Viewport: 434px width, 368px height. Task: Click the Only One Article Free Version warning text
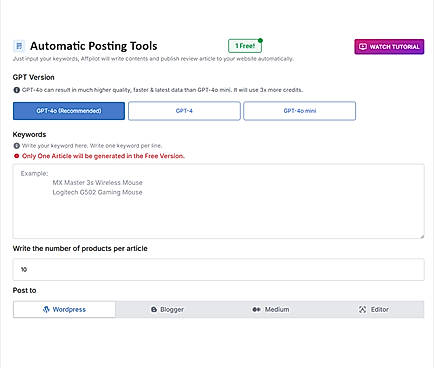click(x=103, y=156)
